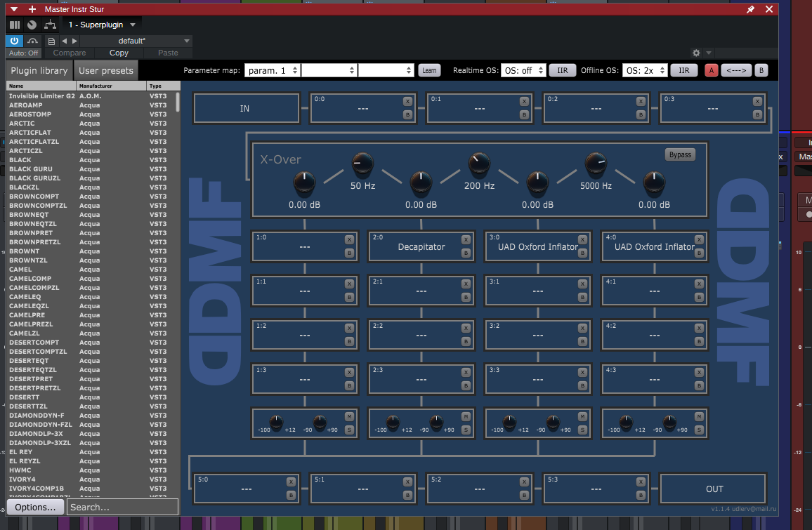Click B icon on slot 5:3
812x530 pixels.
[x=641, y=496]
